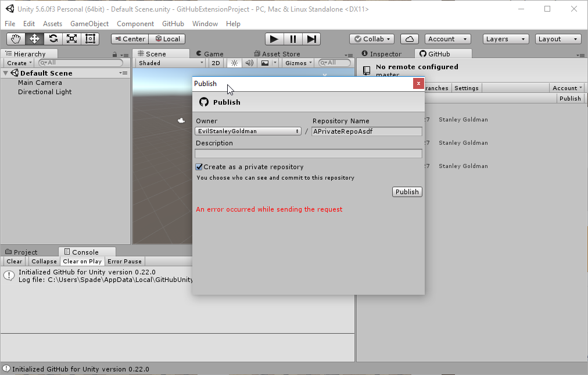The image size is (588, 375).
Task: Toggle Error Pause in Console
Action: point(124,261)
